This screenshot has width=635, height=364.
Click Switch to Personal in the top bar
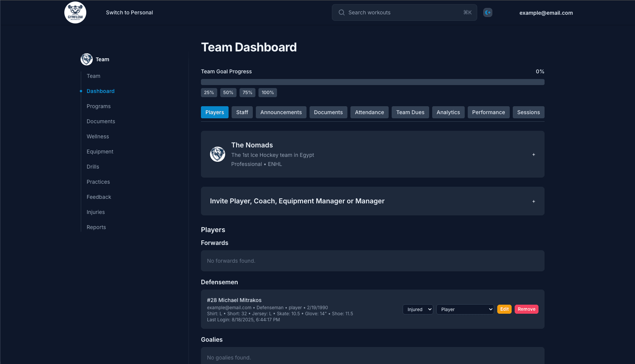(x=129, y=12)
